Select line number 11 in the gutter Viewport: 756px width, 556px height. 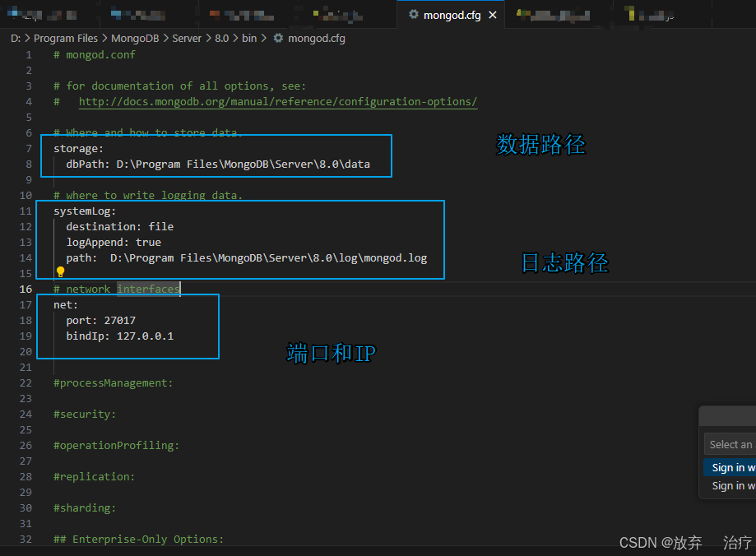[26, 211]
